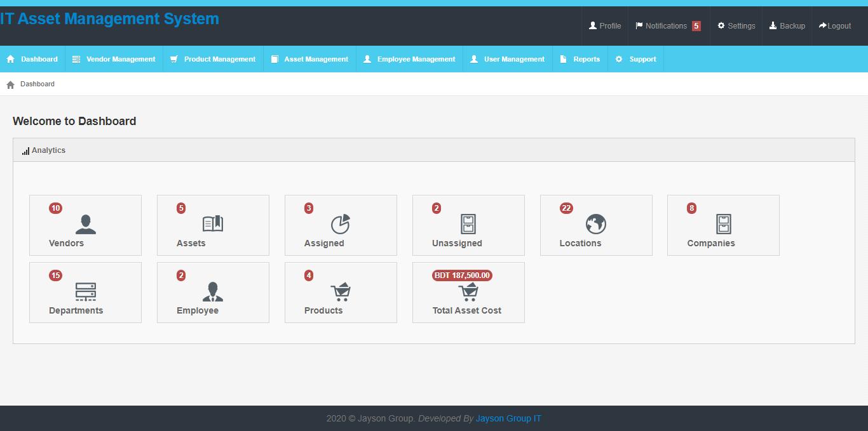Click the Departments count badge 15
The width and height of the screenshot is (868, 431).
56,275
